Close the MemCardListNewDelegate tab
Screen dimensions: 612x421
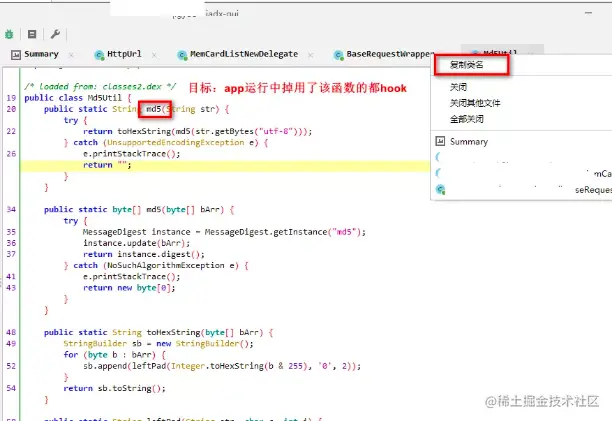(x=310, y=55)
